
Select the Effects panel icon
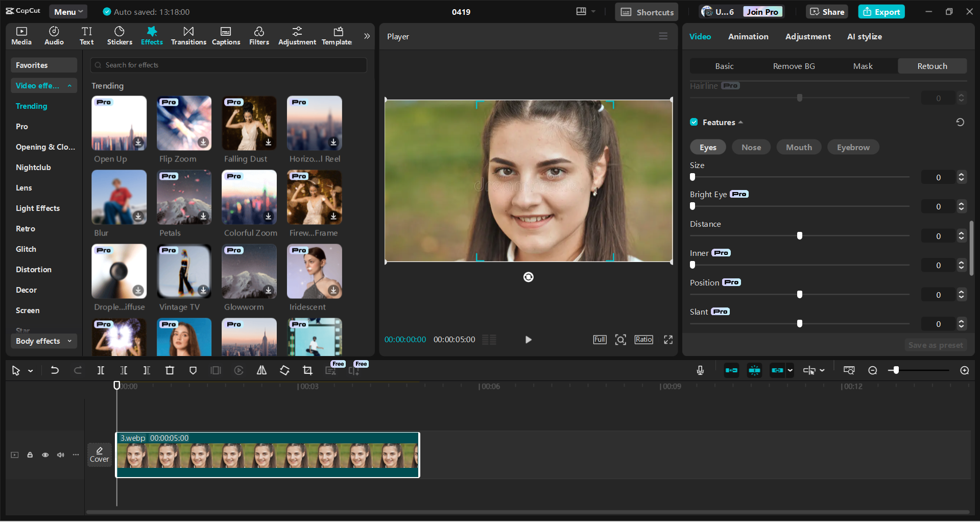pyautogui.click(x=152, y=35)
